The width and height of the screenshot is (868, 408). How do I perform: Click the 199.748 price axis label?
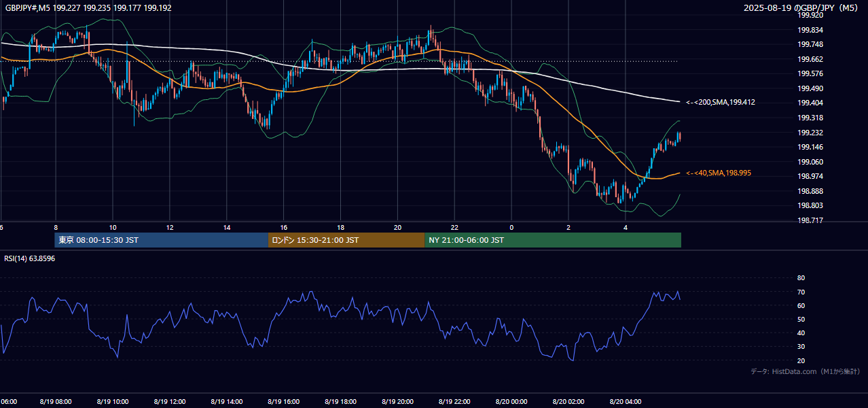[811, 45]
